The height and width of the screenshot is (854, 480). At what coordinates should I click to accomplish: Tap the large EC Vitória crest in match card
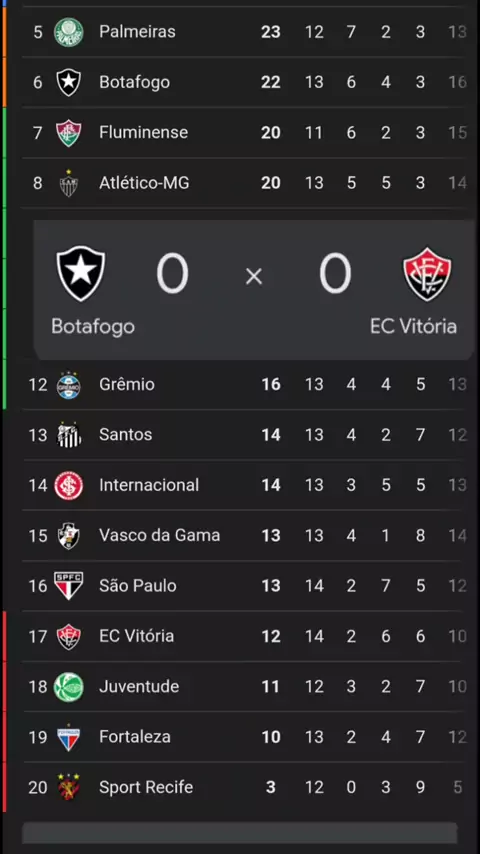pyautogui.click(x=427, y=274)
